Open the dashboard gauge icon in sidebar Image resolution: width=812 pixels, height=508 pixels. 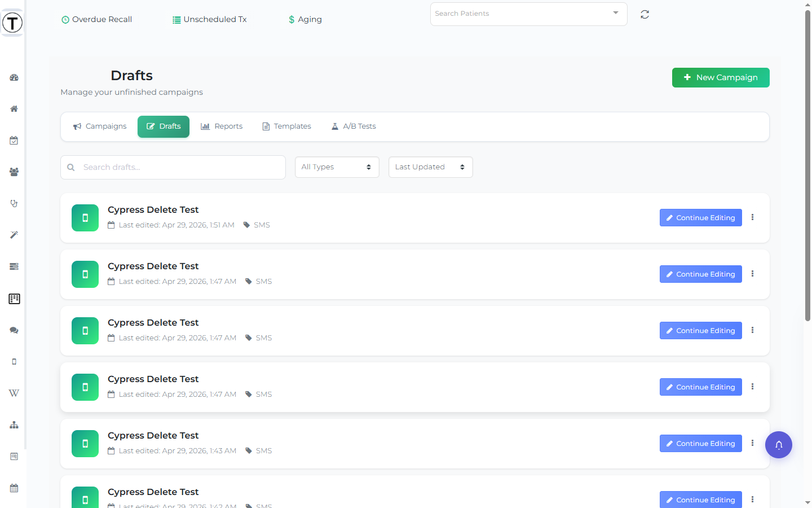[x=14, y=77]
